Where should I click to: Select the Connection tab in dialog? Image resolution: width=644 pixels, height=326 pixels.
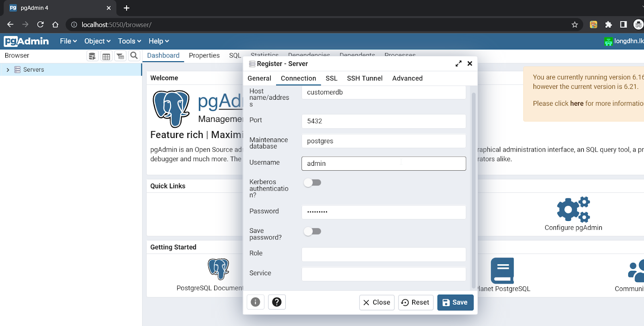pos(298,78)
